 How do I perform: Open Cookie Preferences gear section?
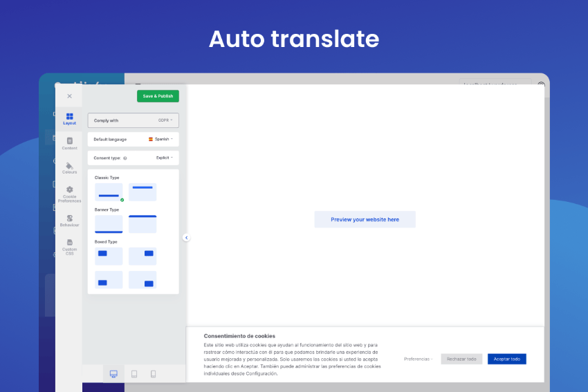click(x=69, y=193)
